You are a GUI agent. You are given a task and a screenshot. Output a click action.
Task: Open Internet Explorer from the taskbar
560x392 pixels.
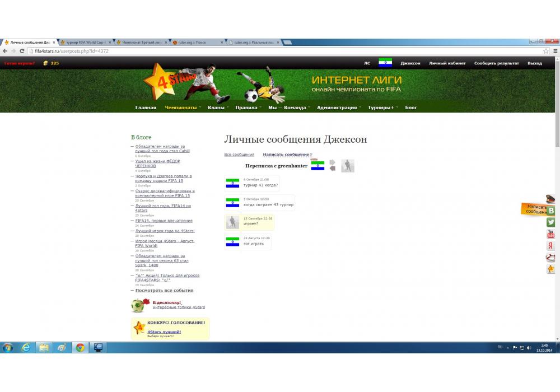click(26, 348)
